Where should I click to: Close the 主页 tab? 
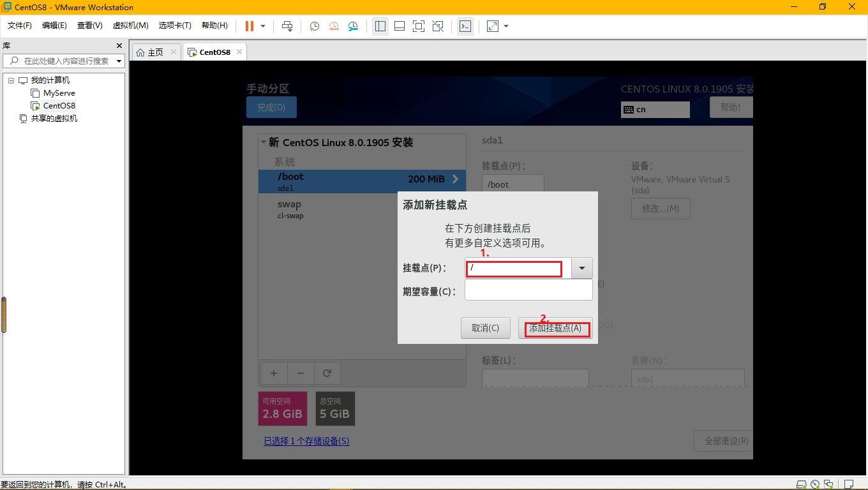[173, 52]
